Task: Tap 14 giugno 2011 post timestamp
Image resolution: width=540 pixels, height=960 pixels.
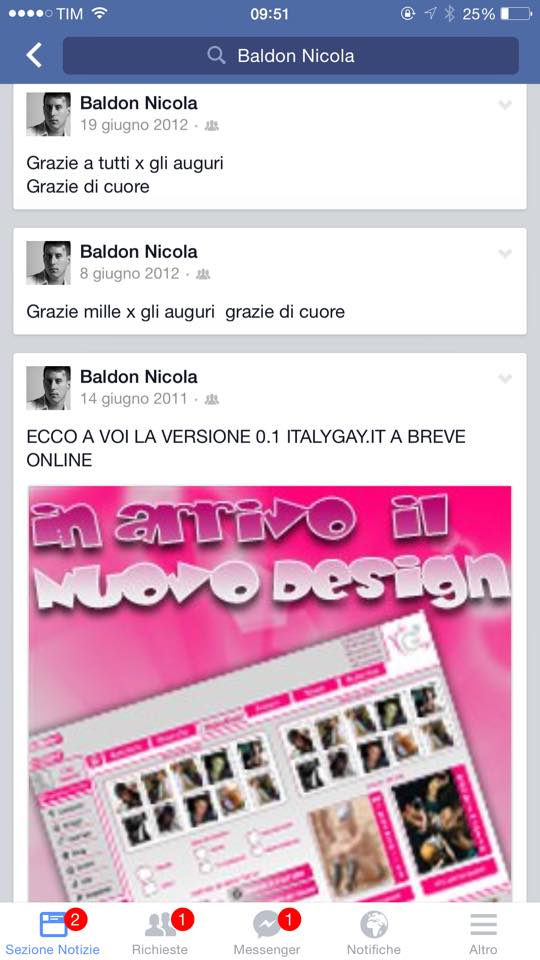Action: point(133,399)
